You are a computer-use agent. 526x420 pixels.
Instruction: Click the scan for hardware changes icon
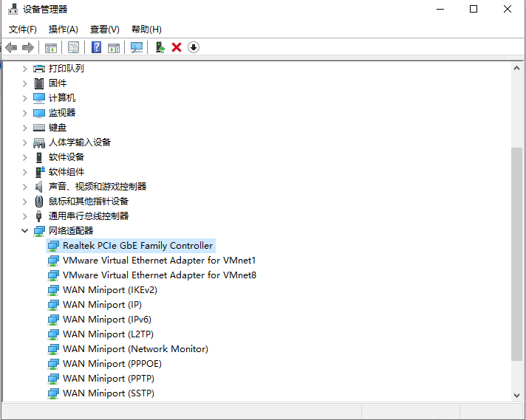click(x=137, y=47)
